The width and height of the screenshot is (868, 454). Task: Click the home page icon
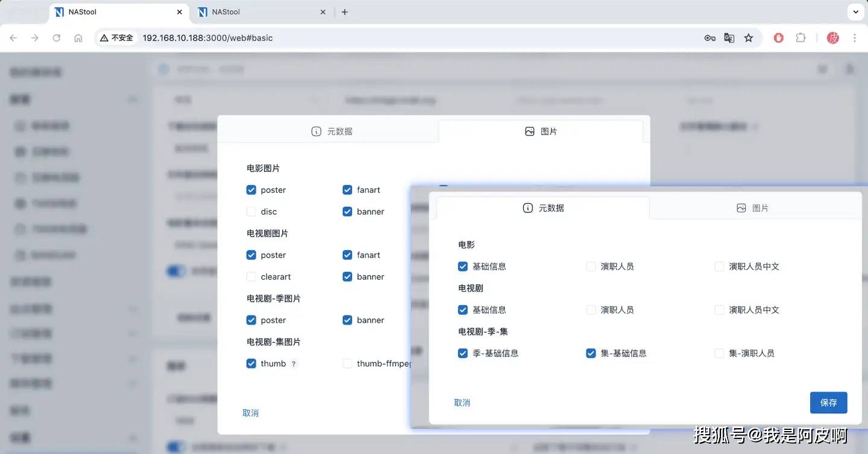[x=78, y=38]
